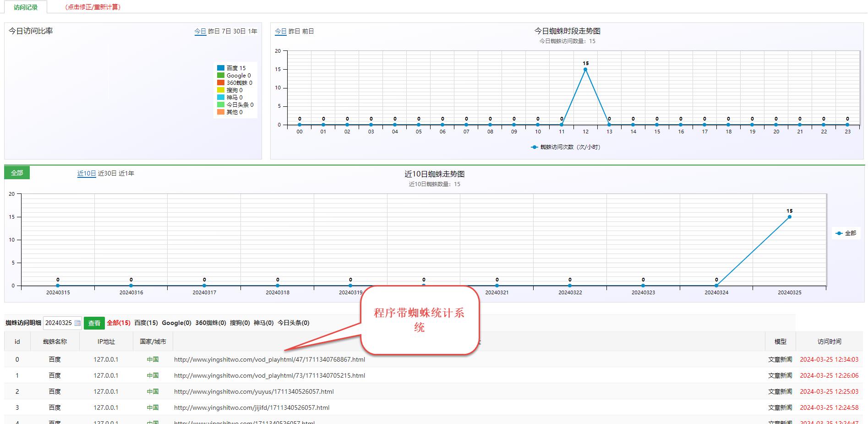Select 昨日 in visit ratio panel
The width and height of the screenshot is (868, 424).
click(x=214, y=31)
